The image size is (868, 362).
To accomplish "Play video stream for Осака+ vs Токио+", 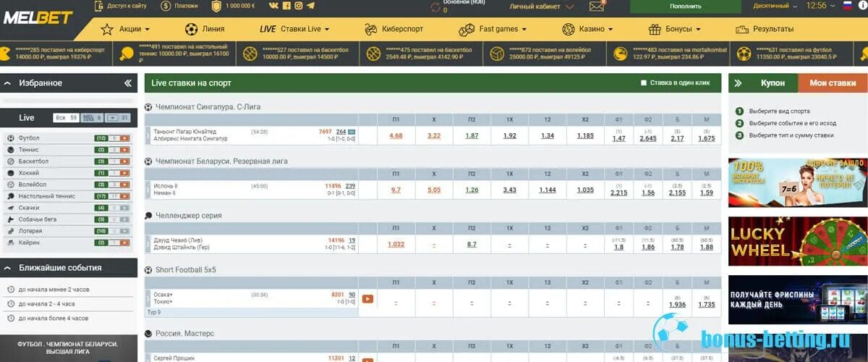I will [367, 298].
